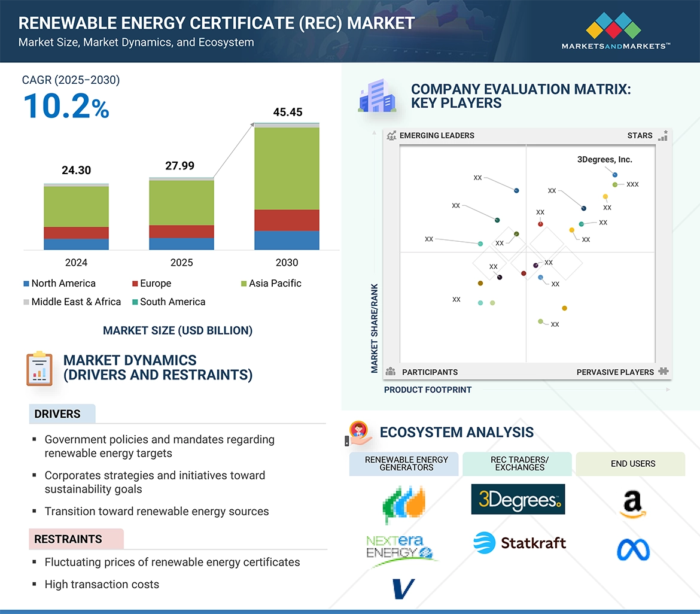This screenshot has width=700, height=614.
Task: Click the NextEra Energy logo
Action: point(401,547)
